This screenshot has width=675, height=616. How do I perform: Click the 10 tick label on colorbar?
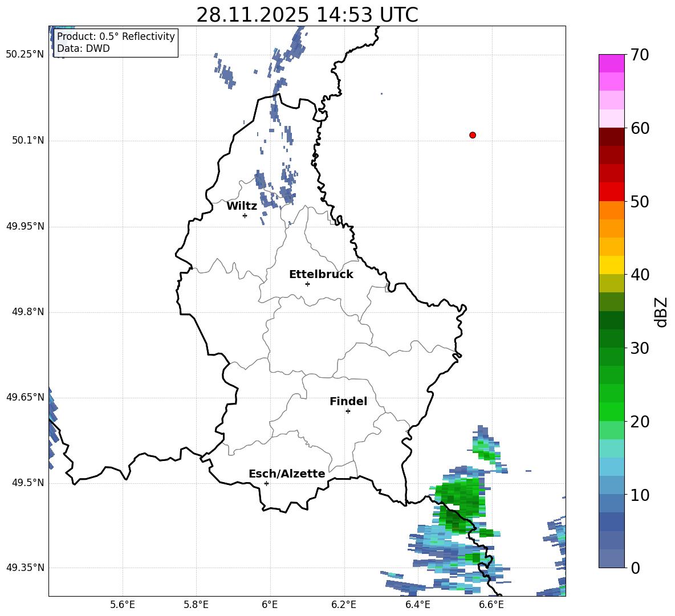[x=640, y=495]
